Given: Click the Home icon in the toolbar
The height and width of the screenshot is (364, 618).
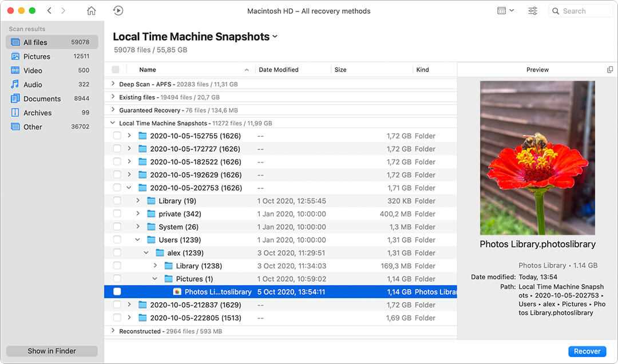Looking at the screenshot, I should tap(91, 10).
